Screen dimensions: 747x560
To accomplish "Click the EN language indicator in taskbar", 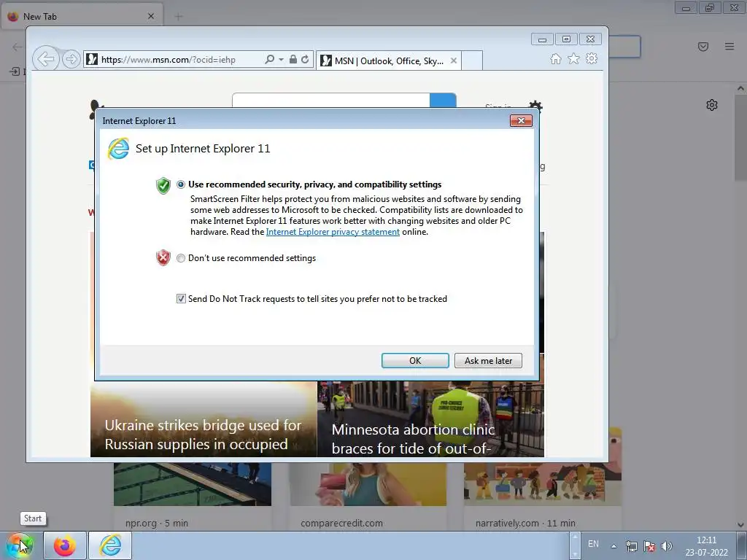I will (593, 544).
